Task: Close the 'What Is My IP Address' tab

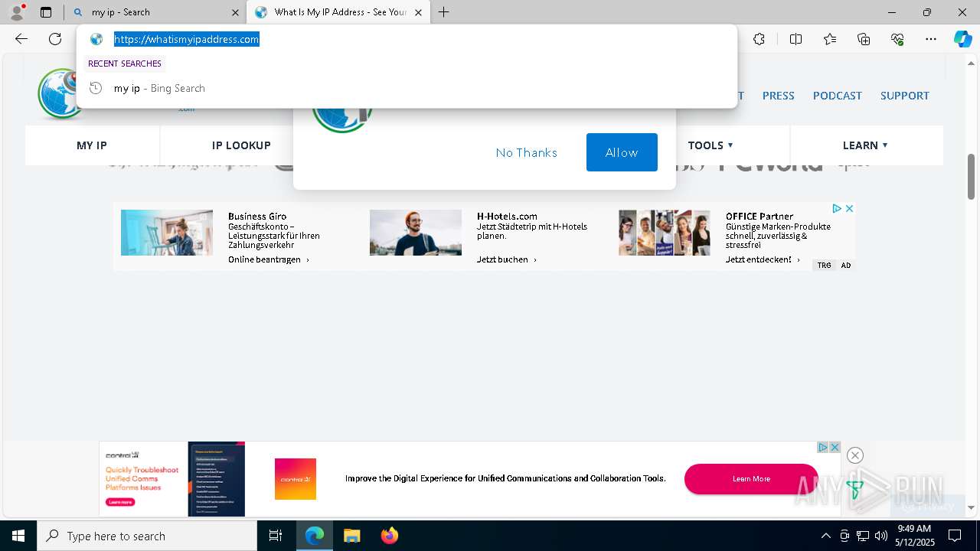Action: click(x=418, y=12)
